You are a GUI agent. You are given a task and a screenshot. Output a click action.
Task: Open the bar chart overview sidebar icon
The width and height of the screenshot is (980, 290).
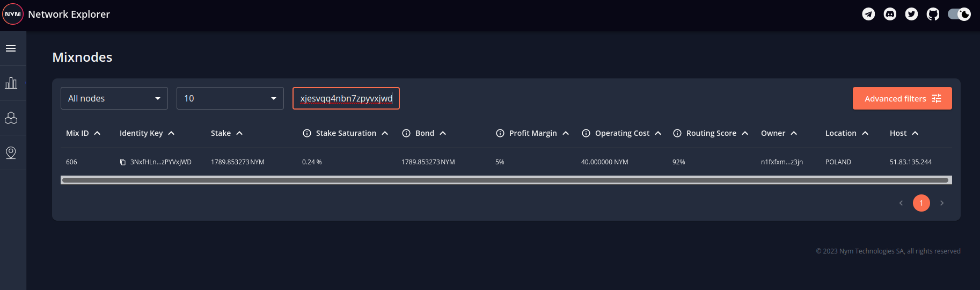11,83
